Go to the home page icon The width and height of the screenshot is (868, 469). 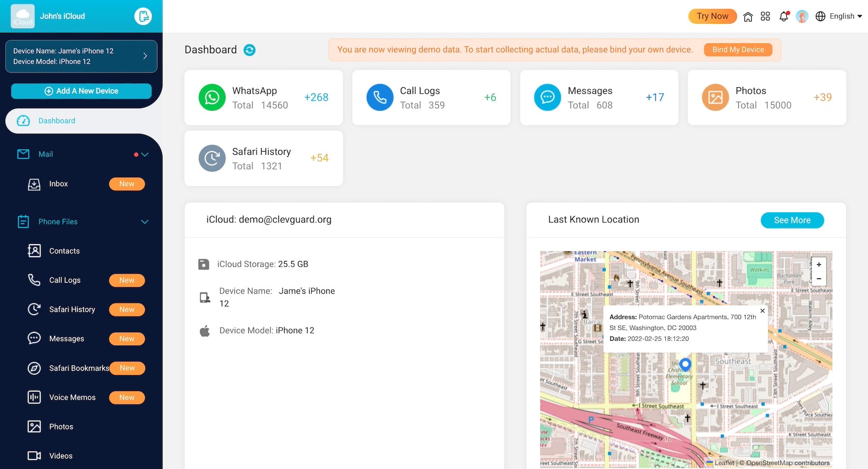coord(748,16)
